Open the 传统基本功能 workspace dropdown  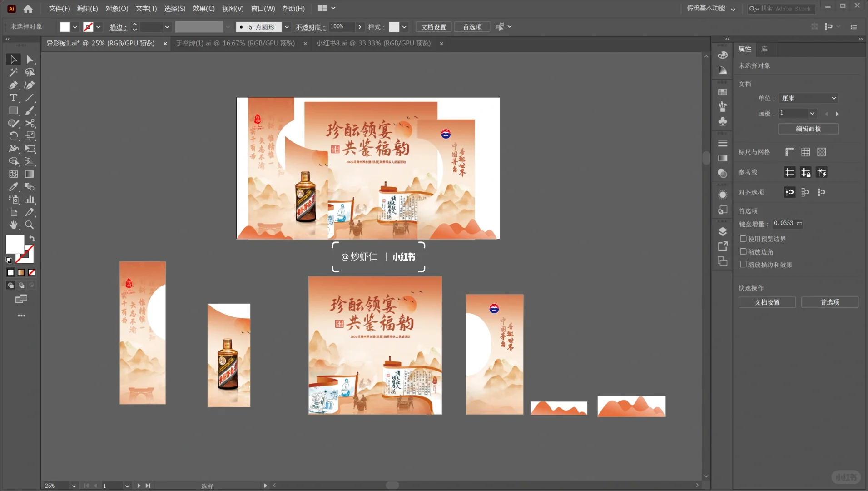click(x=711, y=9)
